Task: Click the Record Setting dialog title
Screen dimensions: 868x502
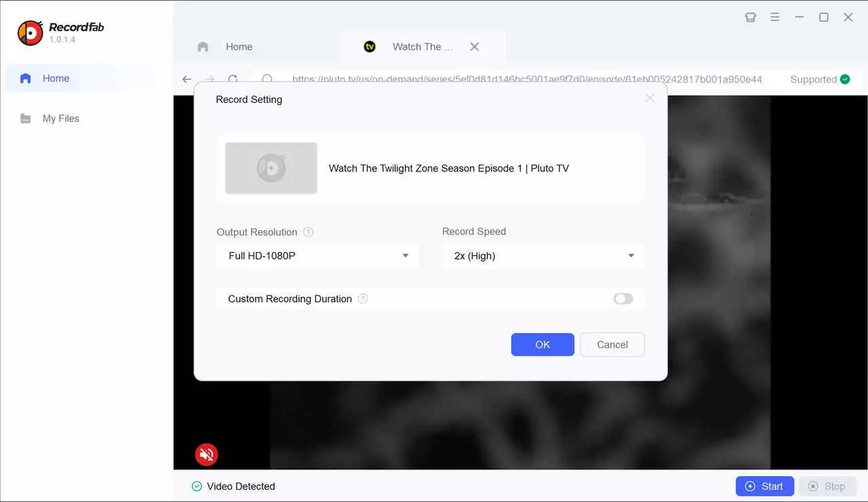Action: click(249, 100)
